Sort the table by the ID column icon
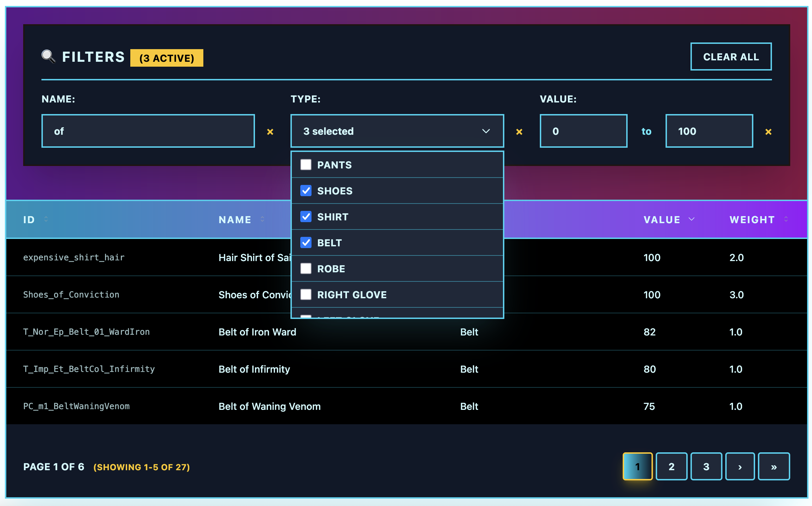Image resolution: width=812 pixels, height=506 pixels. coord(46,219)
